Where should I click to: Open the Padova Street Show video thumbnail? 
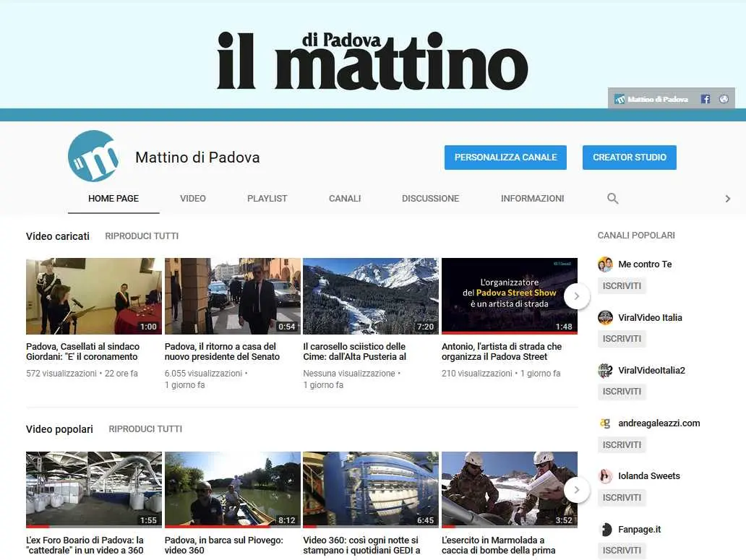point(509,296)
